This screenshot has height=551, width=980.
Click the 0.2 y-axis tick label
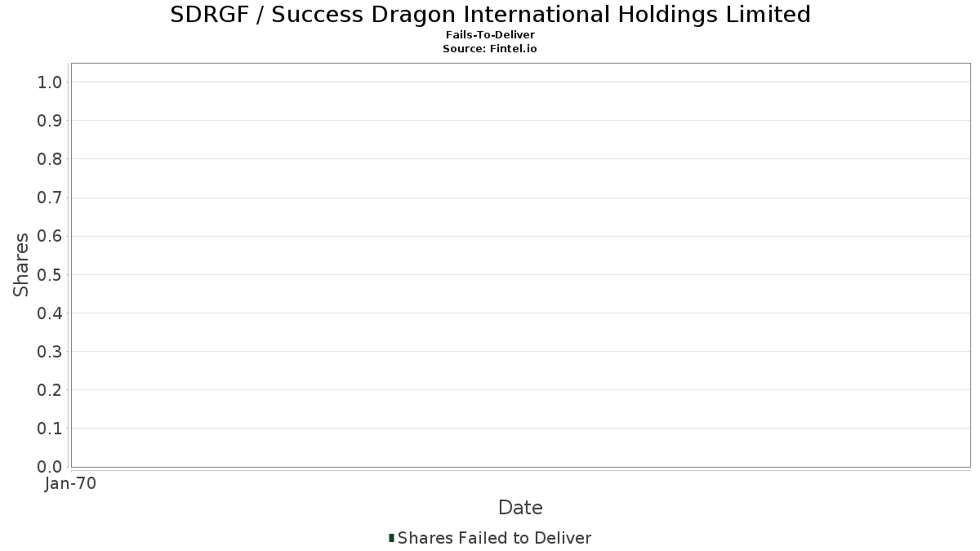click(50, 390)
